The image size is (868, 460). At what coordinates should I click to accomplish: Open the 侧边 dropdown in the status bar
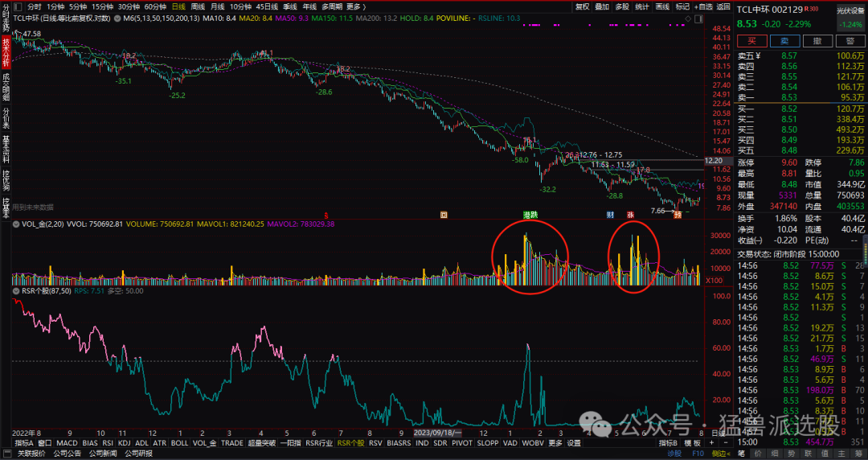(719, 454)
